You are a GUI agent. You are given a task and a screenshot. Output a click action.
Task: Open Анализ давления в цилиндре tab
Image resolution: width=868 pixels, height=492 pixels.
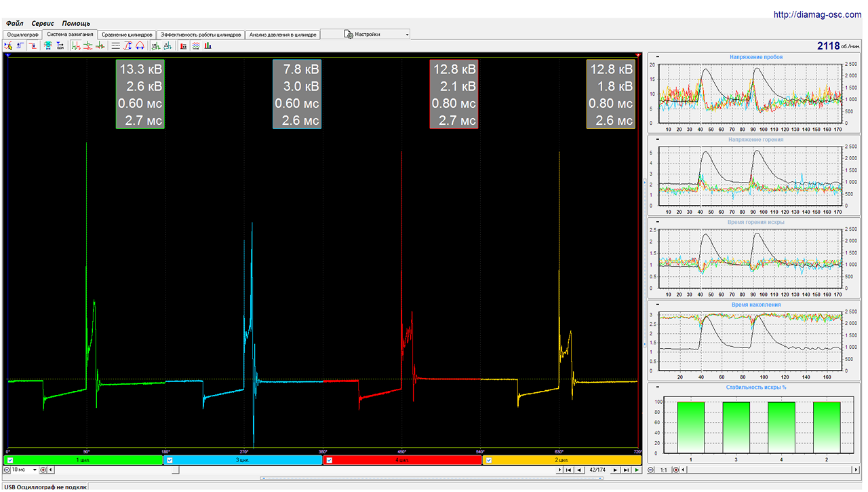[x=282, y=34]
